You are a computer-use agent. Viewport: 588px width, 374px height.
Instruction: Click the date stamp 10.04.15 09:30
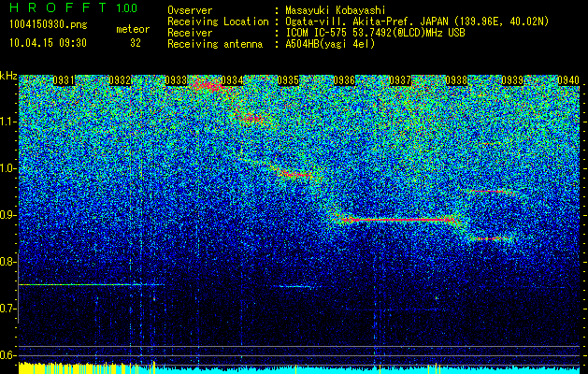48,43
